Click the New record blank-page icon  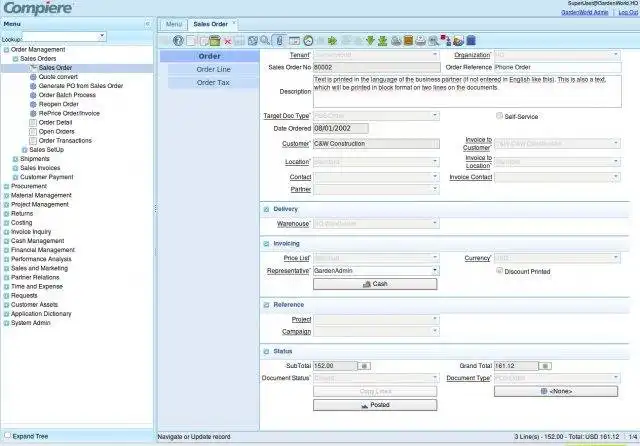pos(191,40)
